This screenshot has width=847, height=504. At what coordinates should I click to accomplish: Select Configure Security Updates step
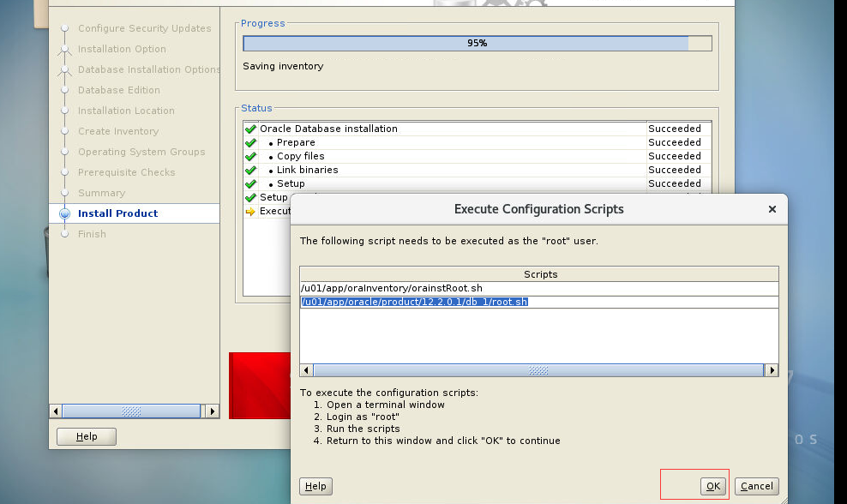click(x=144, y=28)
